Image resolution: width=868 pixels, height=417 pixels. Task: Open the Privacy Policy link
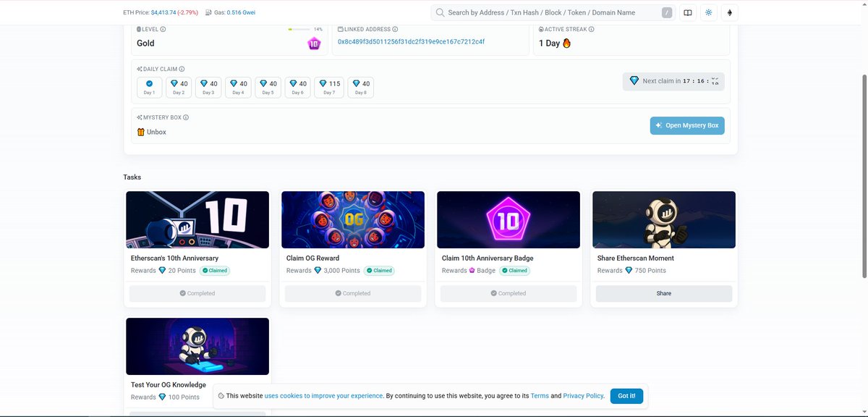coord(583,396)
